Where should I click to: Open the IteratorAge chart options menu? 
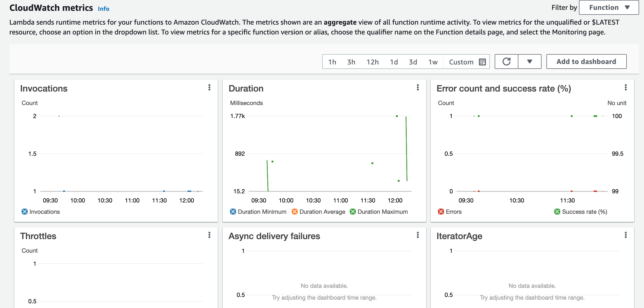coord(626,235)
